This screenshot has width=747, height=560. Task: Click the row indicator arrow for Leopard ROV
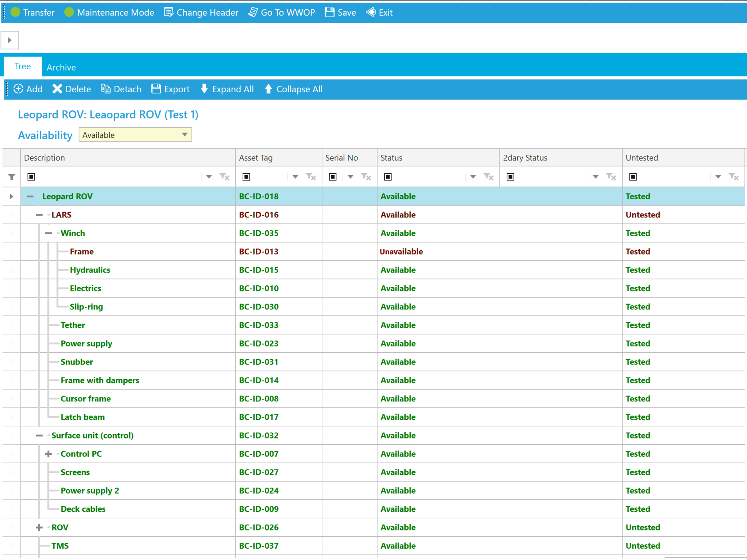12,197
